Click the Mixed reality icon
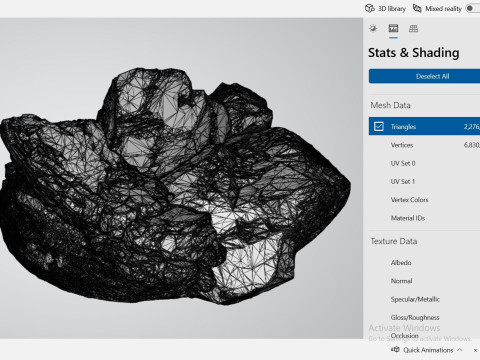Screen dimensions: 480x360 click(x=417, y=8)
